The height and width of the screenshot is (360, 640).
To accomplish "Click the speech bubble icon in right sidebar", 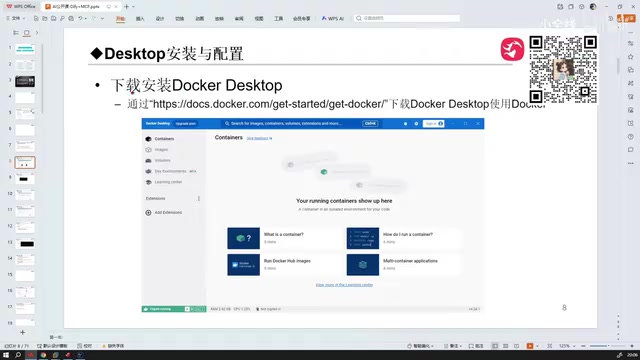I will point(631,150).
